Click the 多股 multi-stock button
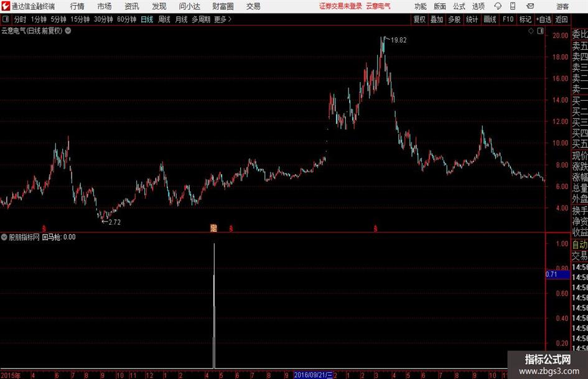This screenshot has height=379, width=588. click(x=454, y=19)
